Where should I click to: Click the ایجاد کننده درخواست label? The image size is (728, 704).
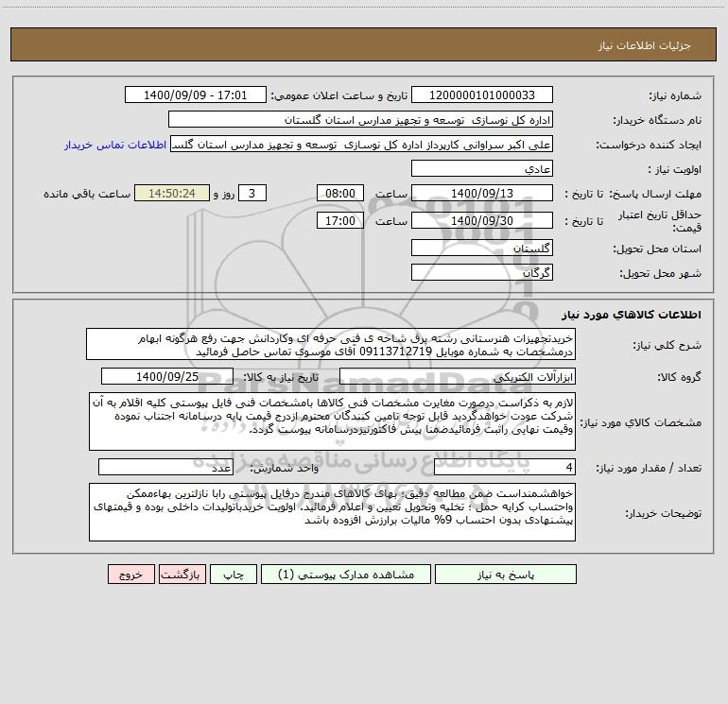pos(650,145)
